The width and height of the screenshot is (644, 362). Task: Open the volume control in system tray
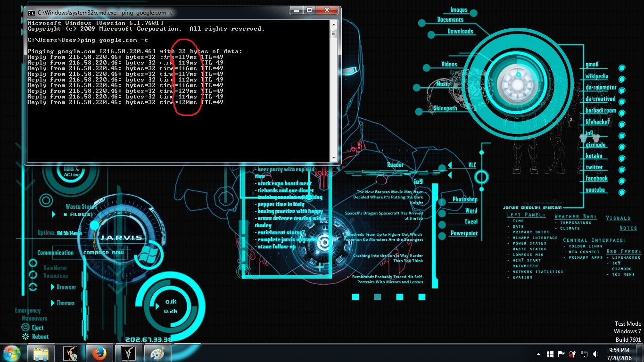point(595,354)
